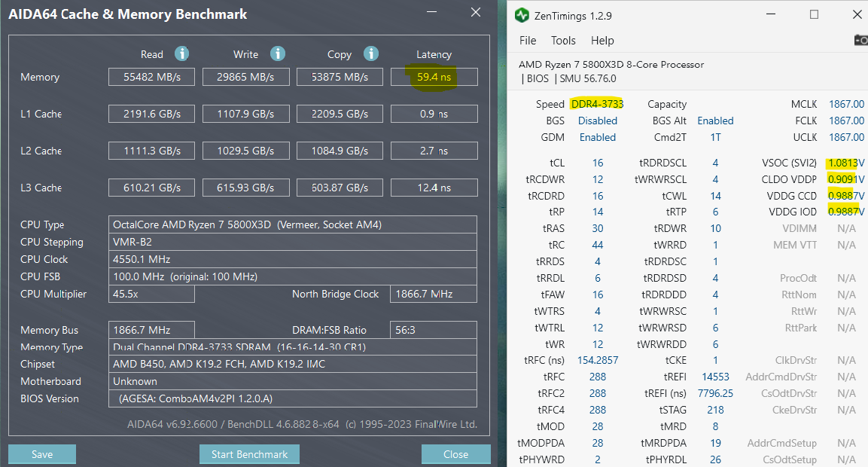The image size is (868, 467).
Task: Click L1 Cache Read value 2191.6 GB/s
Action: click(151, 114)
